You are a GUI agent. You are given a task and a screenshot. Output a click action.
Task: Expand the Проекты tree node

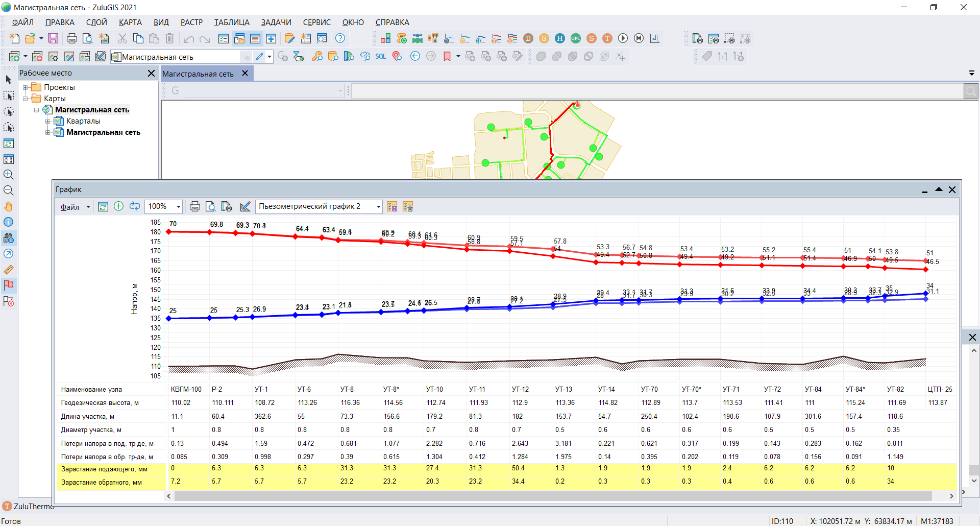(25, 87)
